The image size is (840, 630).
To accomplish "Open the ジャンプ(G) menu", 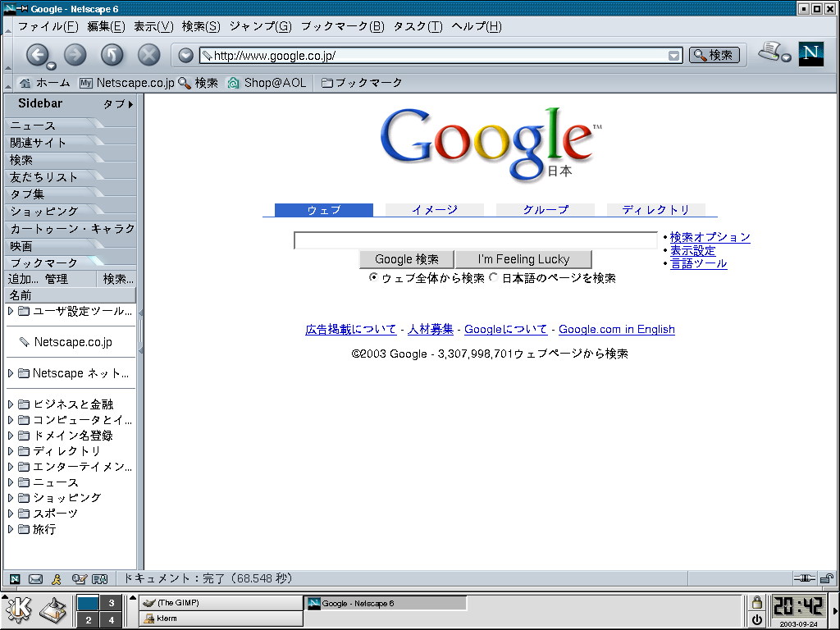I will (260, 26).
